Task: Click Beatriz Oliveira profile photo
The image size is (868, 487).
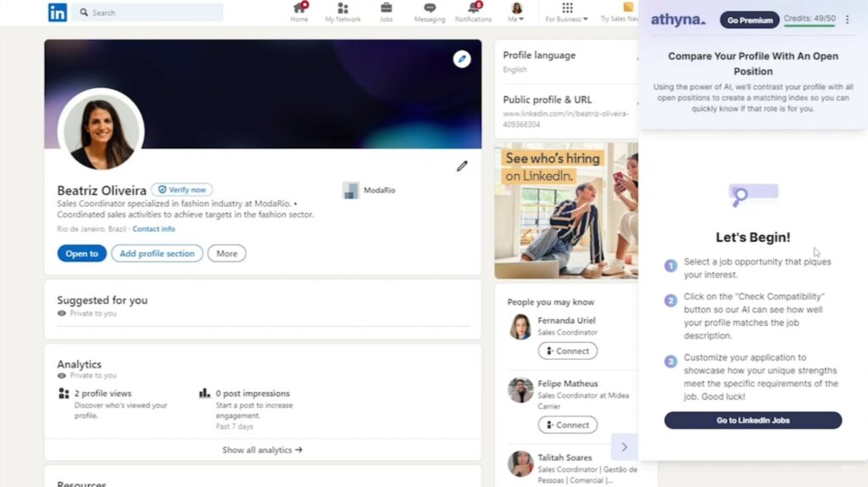Action: click(101, 132)
